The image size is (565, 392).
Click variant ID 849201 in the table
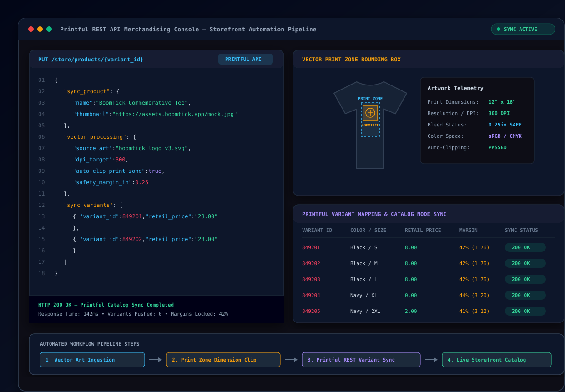[x=311, y=247]
